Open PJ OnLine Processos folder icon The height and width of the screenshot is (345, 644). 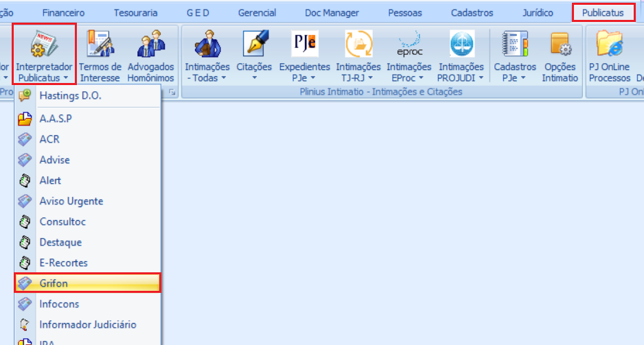pyautogui.click(x=610, y=43)
